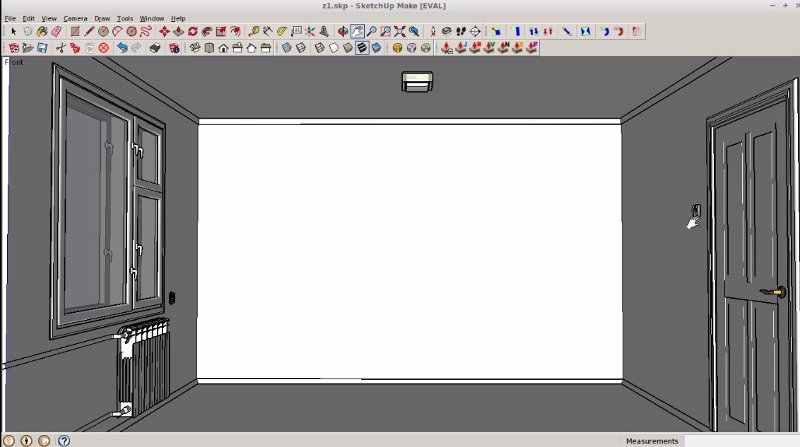Viewport: 800px width, 447px height.
Task: Open Model Info icon
Action: click(x=174, y=48)
